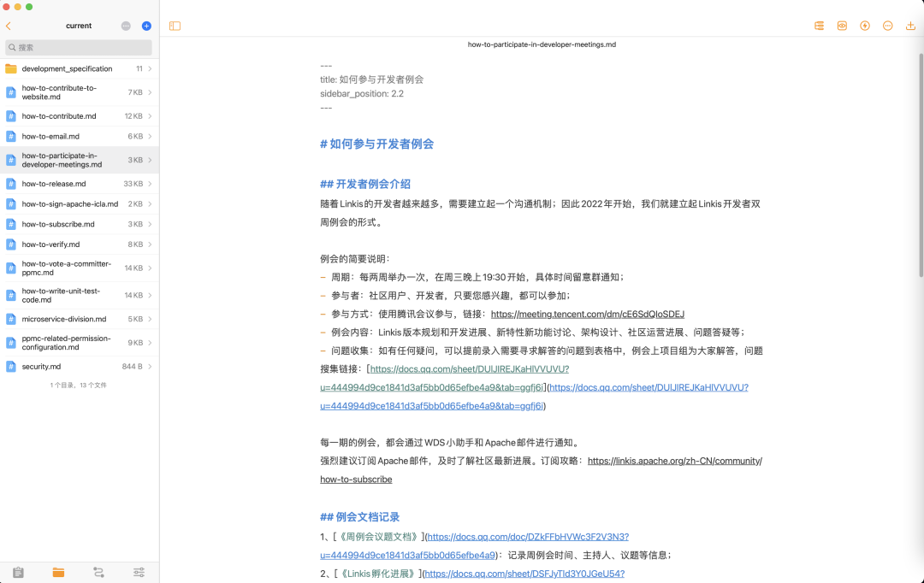Click the sidebar_position: 2.2 line
Screen dimensions: 924x583
point(362,94)
